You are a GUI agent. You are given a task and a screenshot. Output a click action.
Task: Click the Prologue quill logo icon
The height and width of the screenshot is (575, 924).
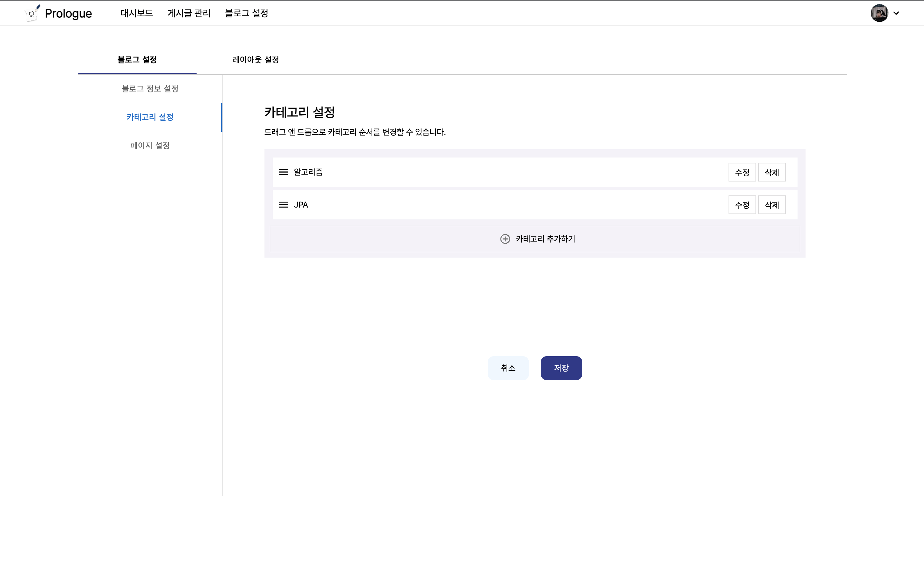click(x=32, y=13)
